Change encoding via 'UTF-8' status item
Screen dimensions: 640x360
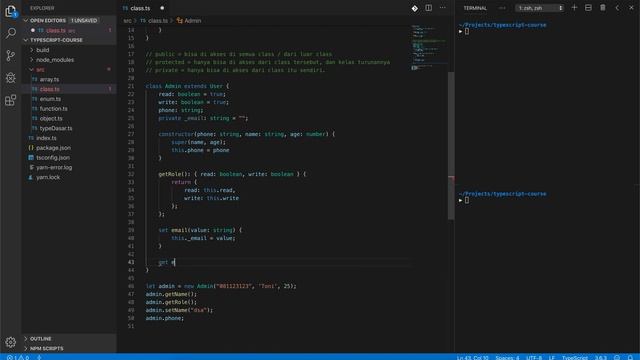534,358
